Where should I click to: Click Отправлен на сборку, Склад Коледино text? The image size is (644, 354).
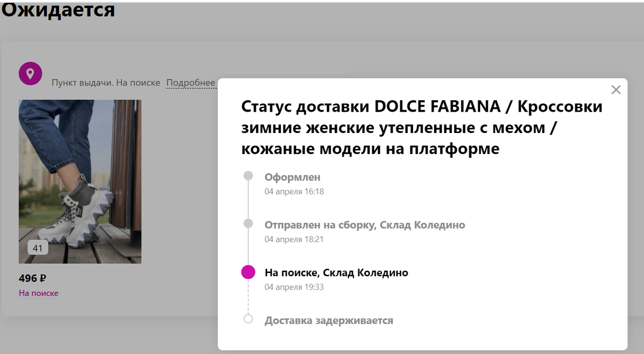pyautogui.click(x=365, y=225)
